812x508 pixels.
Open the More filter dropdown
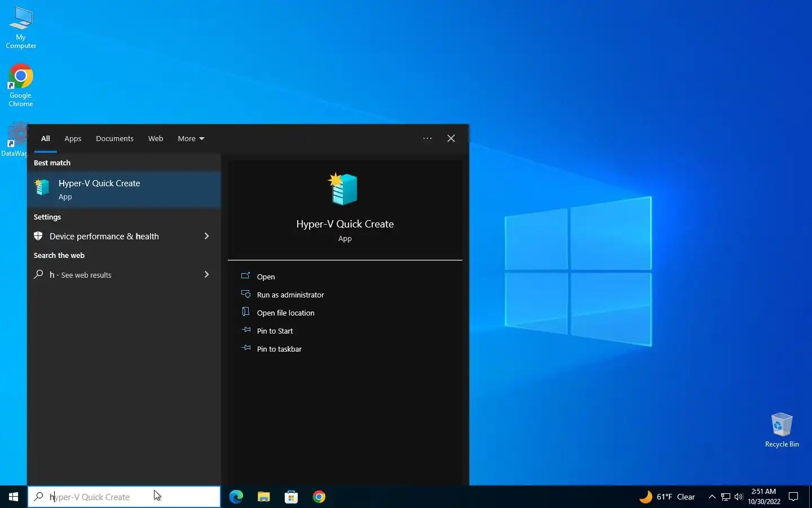[x=191, y=138]
